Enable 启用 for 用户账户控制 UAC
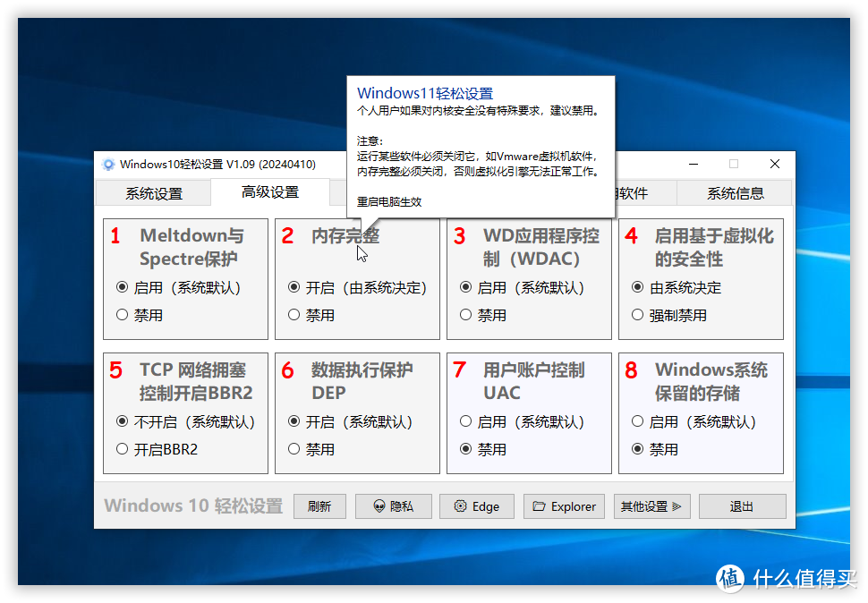 pyautogui.click(x=465, y=421)
